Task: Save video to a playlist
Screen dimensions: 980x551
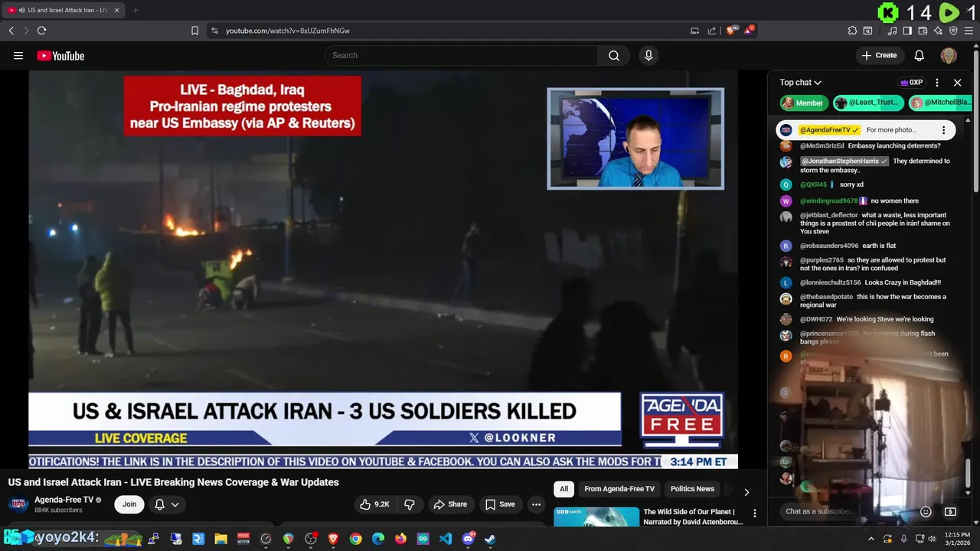Action: 501,504
